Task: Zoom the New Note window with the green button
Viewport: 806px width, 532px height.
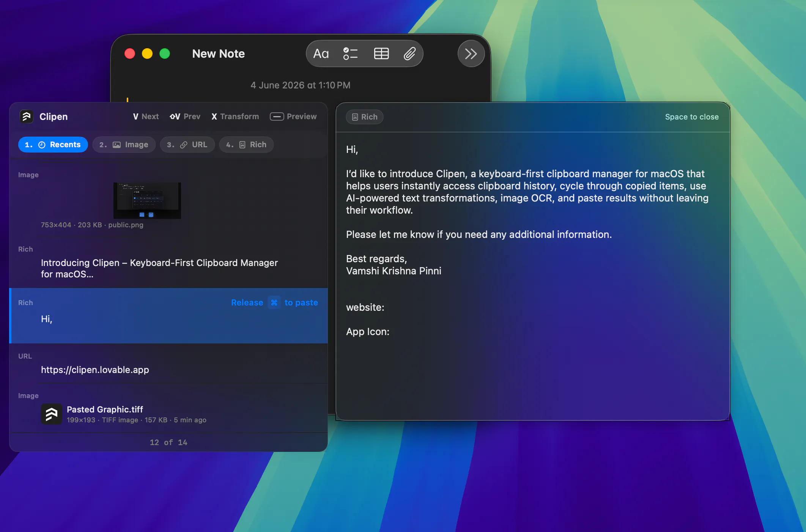Action: [165, 54]
